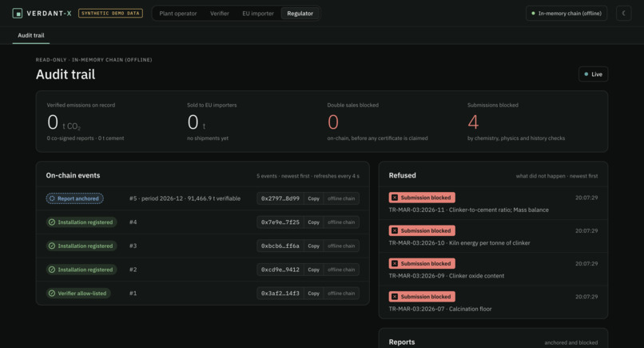
Task: Click Submission blocked badge for Kiln energy
Action: pyautogui.click(x=422, y=230)
